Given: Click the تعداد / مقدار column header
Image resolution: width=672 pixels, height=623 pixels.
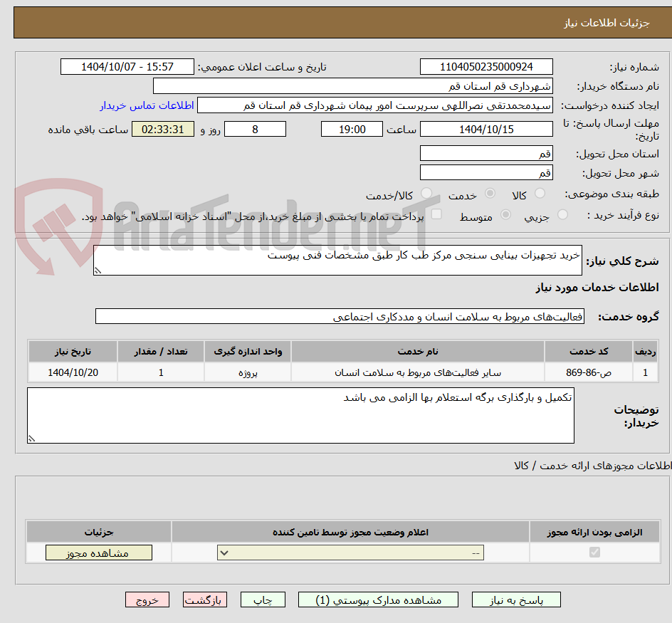Looking at the screenshot, I should [161, 352].
